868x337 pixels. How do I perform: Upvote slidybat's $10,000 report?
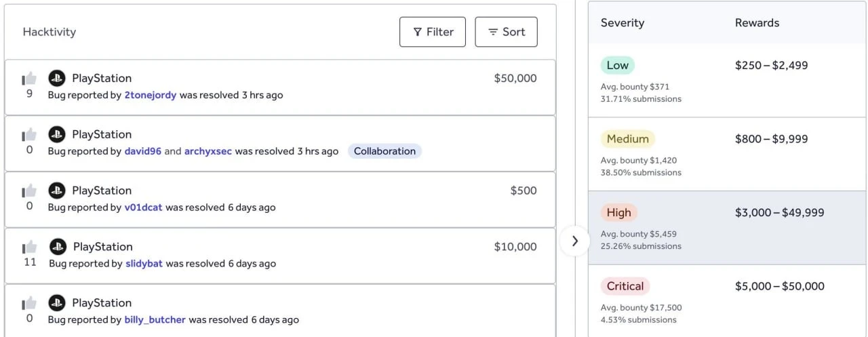tap(30, 247)
